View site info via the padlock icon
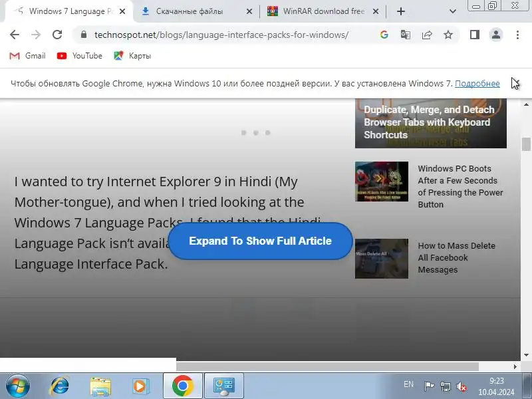532x399 pixels. (x=84, y=35)
